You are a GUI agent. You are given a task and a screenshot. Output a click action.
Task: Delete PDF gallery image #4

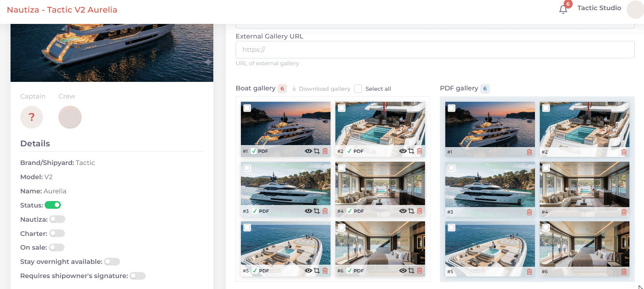click(x=624, y=212)
